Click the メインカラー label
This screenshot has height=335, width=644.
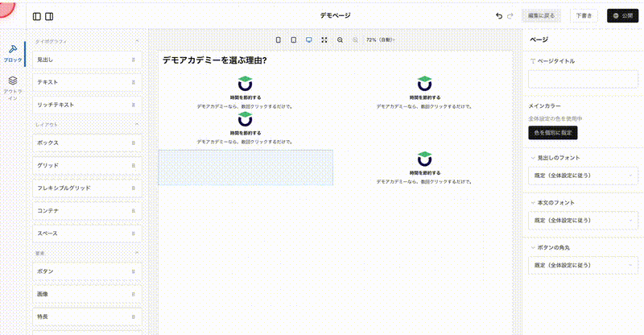(x=544, y=106)
